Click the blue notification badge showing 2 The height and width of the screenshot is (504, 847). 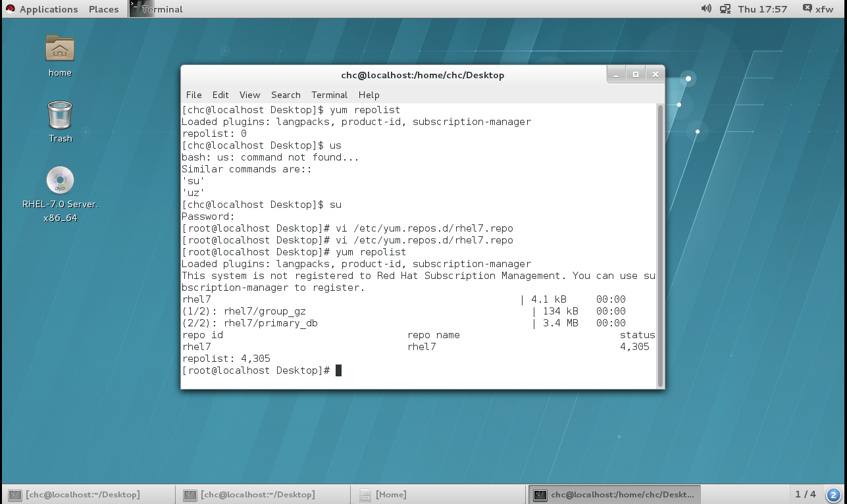pos(833,495)
